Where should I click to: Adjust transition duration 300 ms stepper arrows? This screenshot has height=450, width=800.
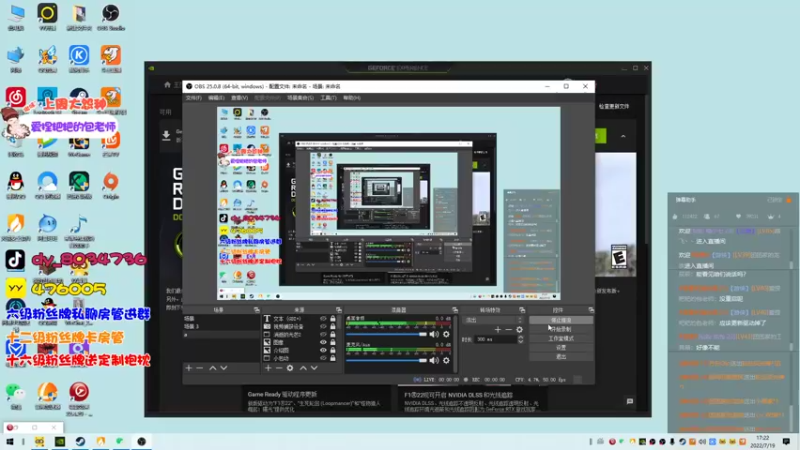(x=520, y=339)
